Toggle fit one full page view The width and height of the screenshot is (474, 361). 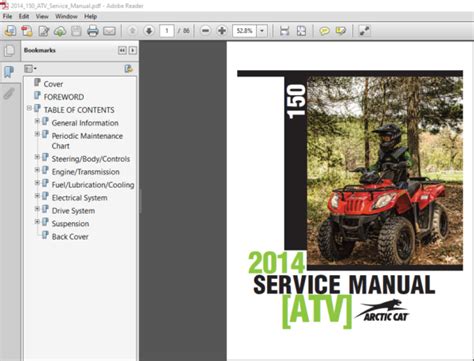coord(301,31)
